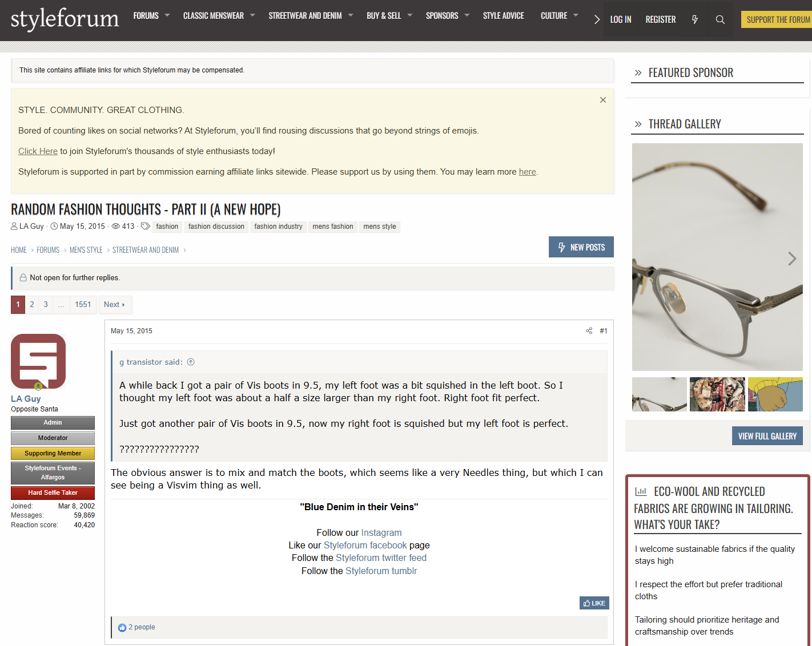Click the What's new lightning icon
The image size is (812, 646).
coord(695,19)
